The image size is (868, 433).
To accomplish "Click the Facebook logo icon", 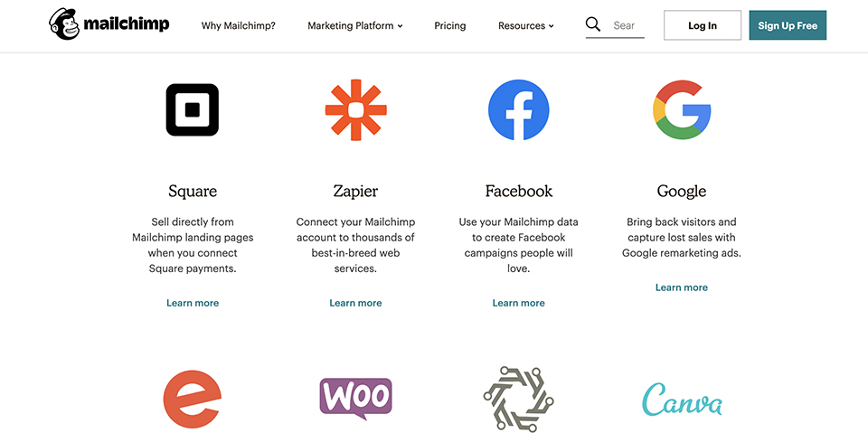I will [518, 110].
